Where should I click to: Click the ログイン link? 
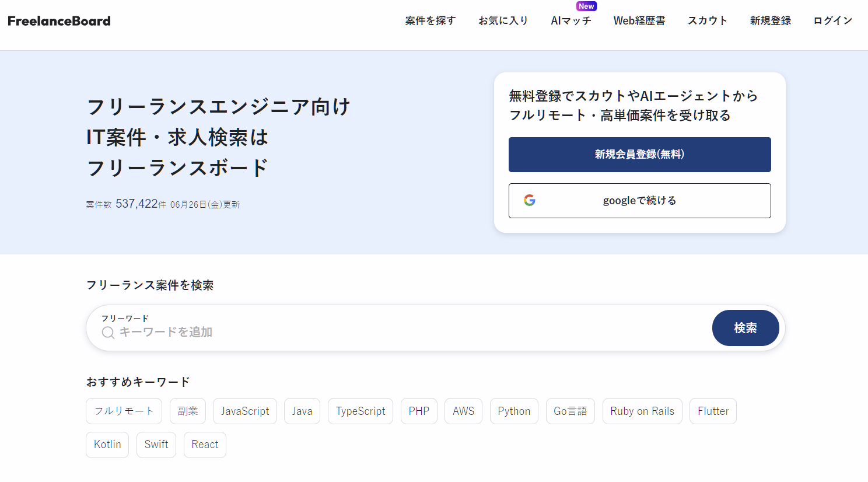[x=833, y=21]
